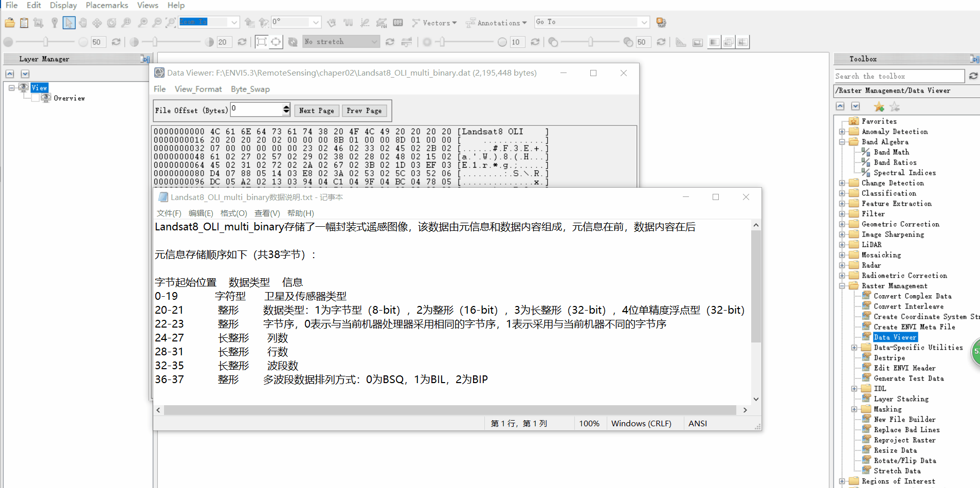Image resolution: width=980 pixels, height=488 pixels.
Task: Click the Remove from Favorites star icon
Action: point(895,106)
